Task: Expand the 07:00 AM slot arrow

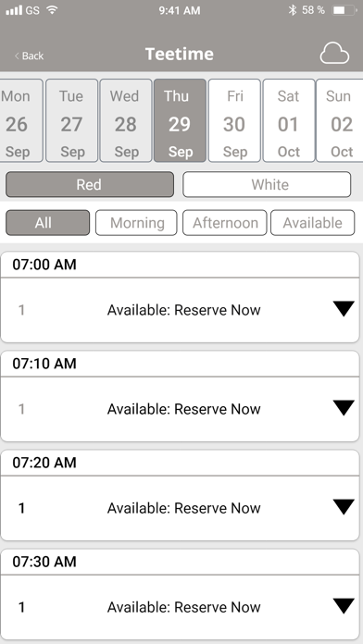Action: point(344,309)
